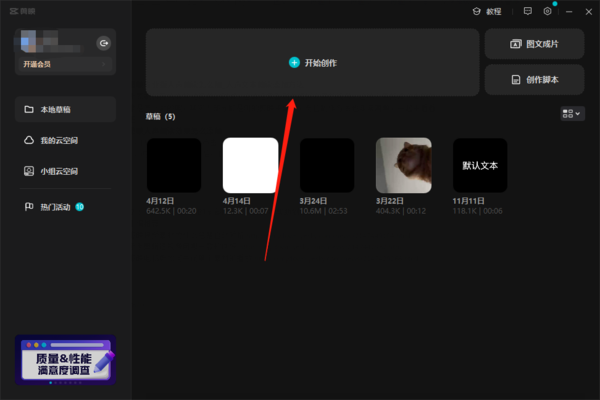Click the 热门活动 badge showing 10
600x400 pixels.
tap(80, 207)
